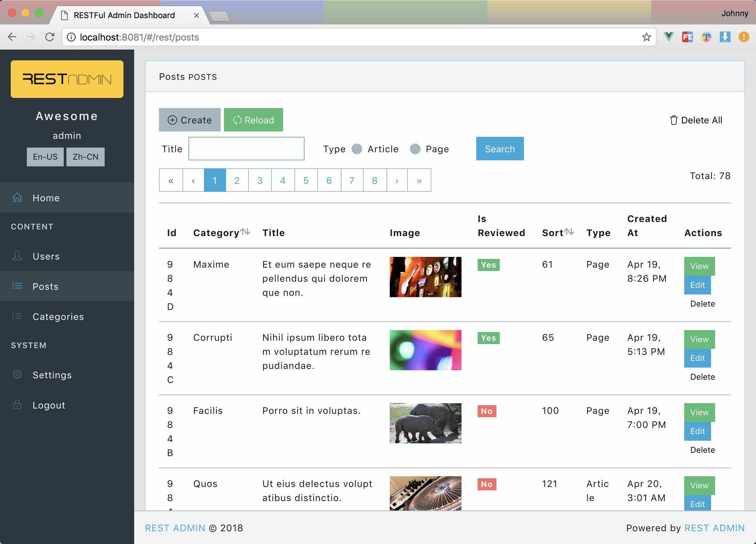
Task: Toggle sorting on Sort column
Action: pyautogui.click(x=569, y=231)
